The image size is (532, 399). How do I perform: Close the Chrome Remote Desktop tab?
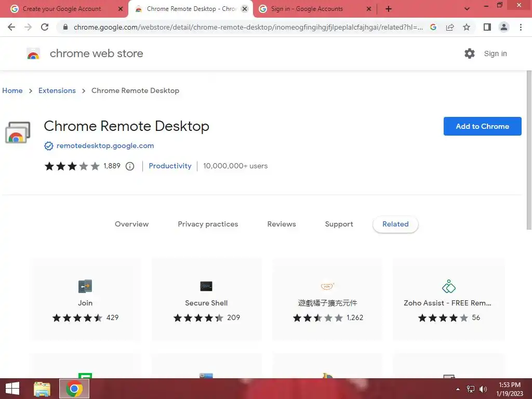(244, 9)
